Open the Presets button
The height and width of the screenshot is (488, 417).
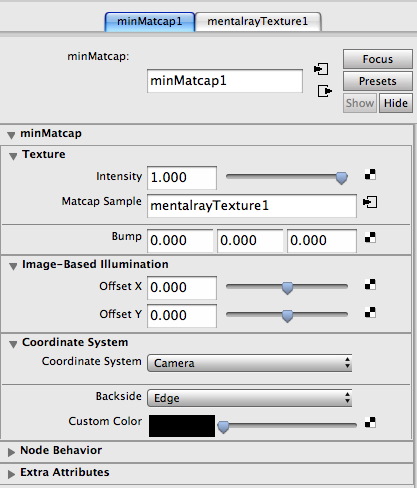pos(378,81)
